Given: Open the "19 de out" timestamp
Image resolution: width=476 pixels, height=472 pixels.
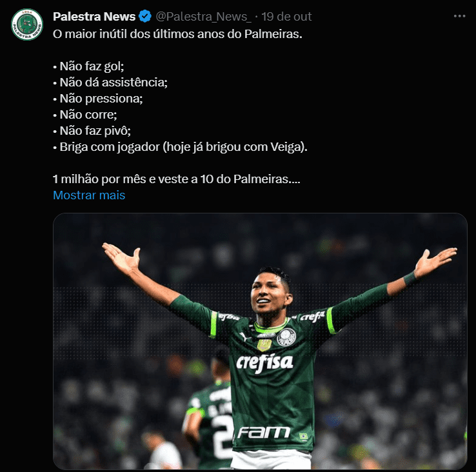Looking at the screenshot, I should [290, 16].
